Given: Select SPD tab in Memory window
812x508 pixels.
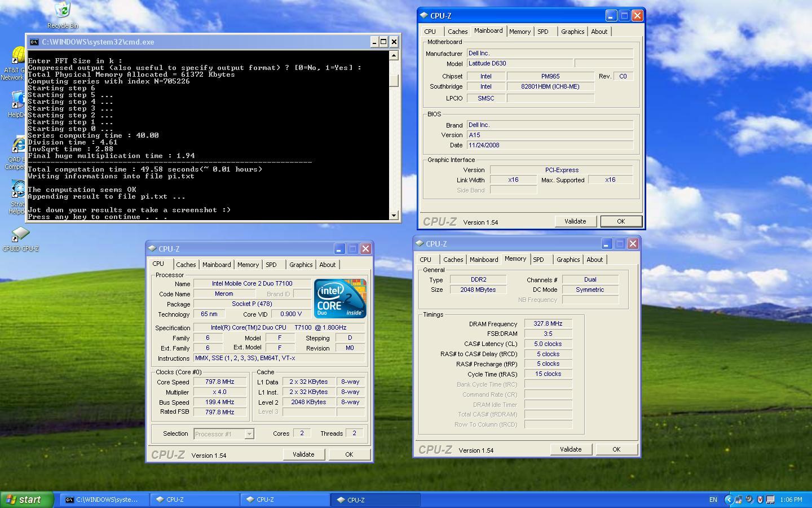Looking at the screenshot, I should [x=539, y=260].
